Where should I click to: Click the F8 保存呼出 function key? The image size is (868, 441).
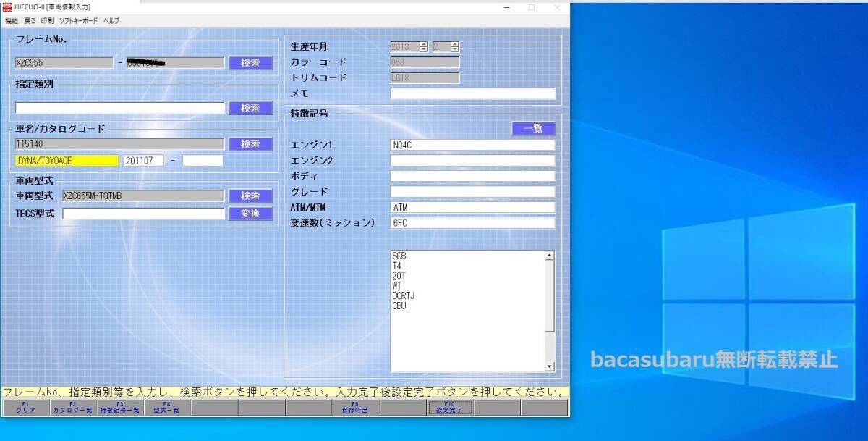tap(355, 408)
